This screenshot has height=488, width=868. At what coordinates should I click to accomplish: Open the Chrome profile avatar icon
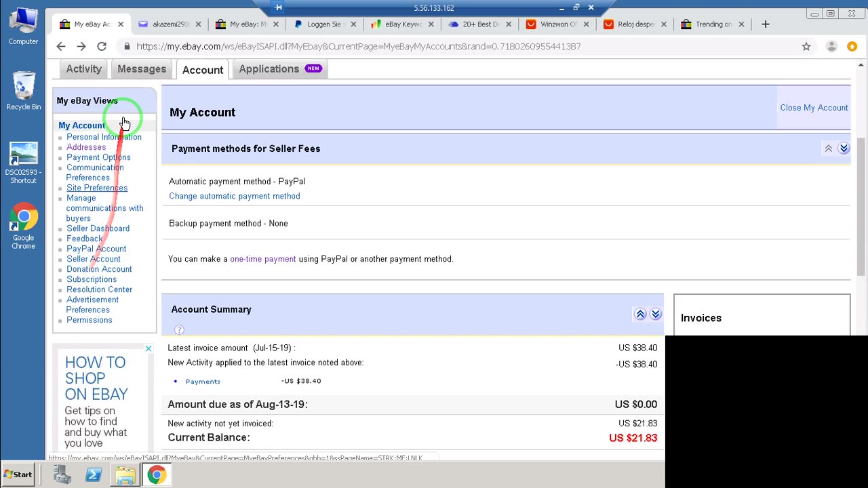[831, 46]
